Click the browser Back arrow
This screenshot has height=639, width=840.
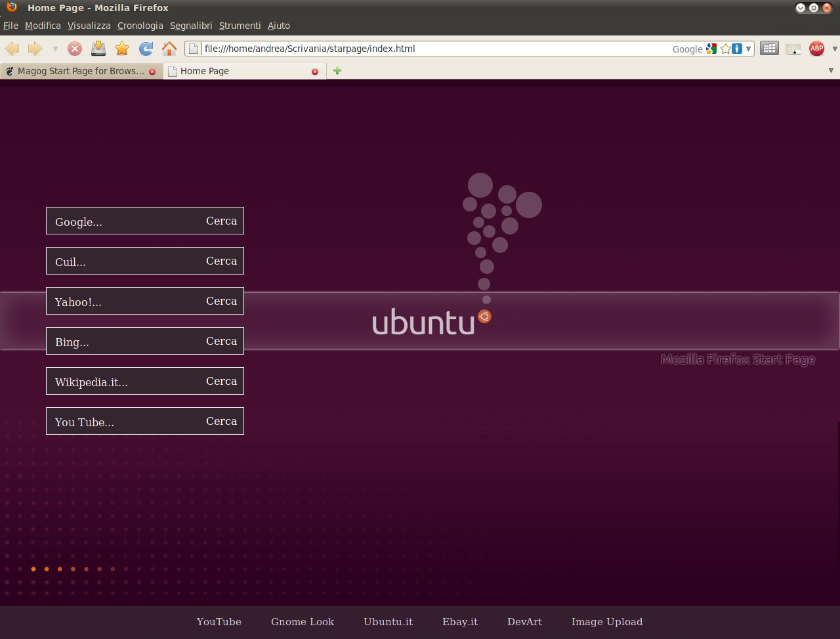tap(12, 49)
